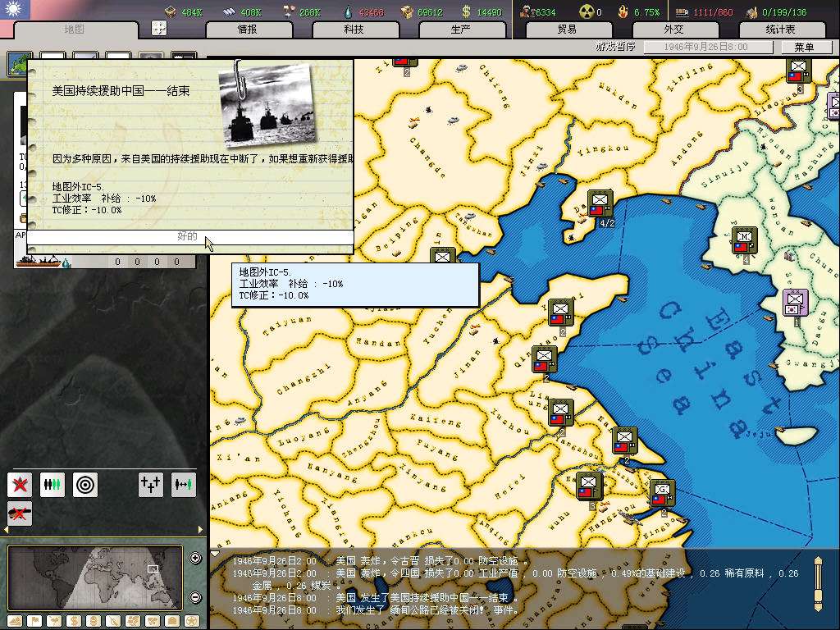Viewport: 840px width, 630px height.
Task: Click the dollar money icon showing 14490
Action: coord(466,11)
